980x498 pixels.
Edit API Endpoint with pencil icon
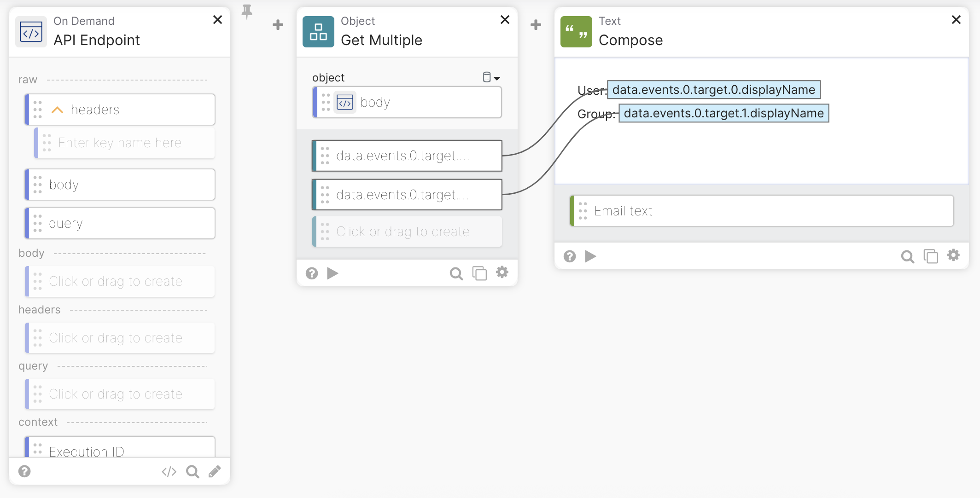pyautogui.click(x=215, y=471)
